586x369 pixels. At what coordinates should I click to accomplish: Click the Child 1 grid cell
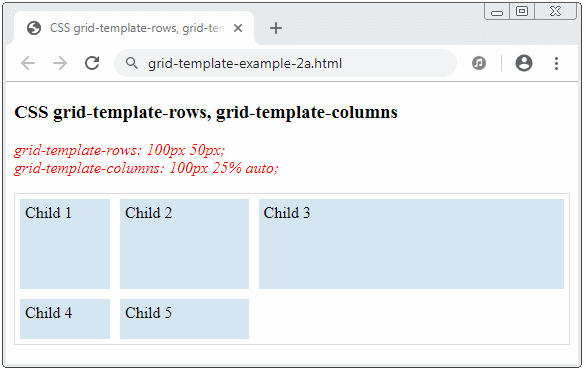coord(65,244)
